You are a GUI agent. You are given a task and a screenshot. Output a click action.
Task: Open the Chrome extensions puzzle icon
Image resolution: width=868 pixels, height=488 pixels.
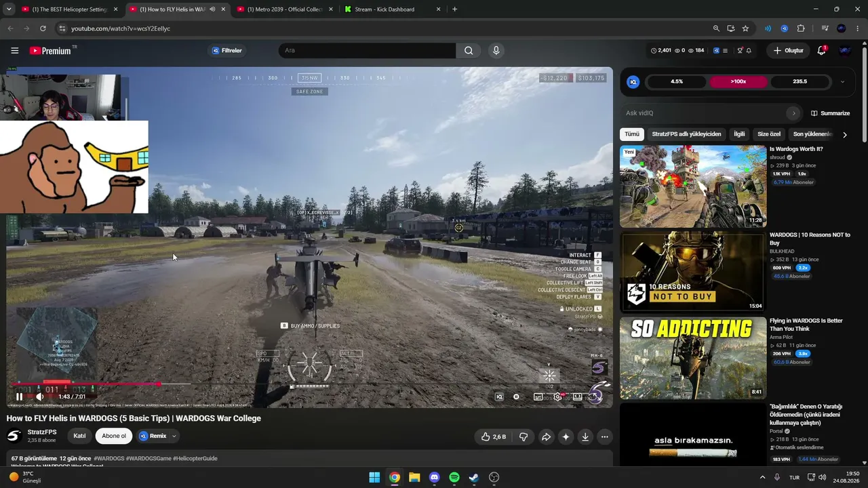pyautogui.click(x=801, y=28)
